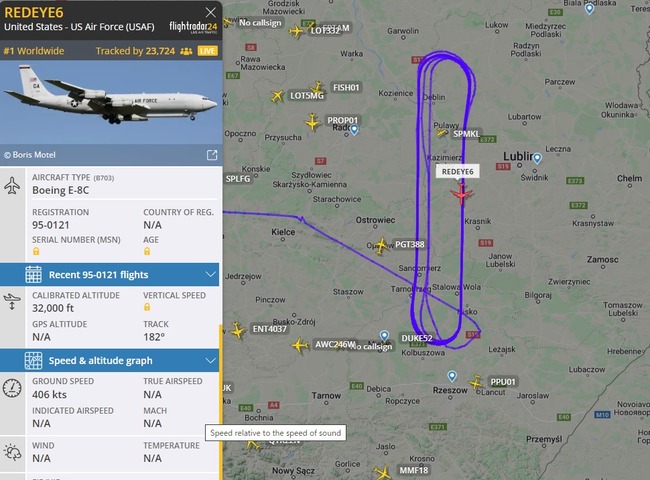Open external link icon below aircraft photo

click(x=212, y=155)
